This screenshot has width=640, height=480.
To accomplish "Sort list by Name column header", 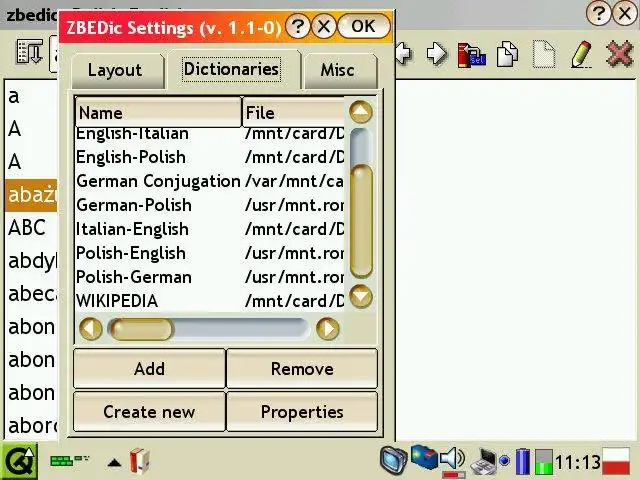I will click(158, 112).
